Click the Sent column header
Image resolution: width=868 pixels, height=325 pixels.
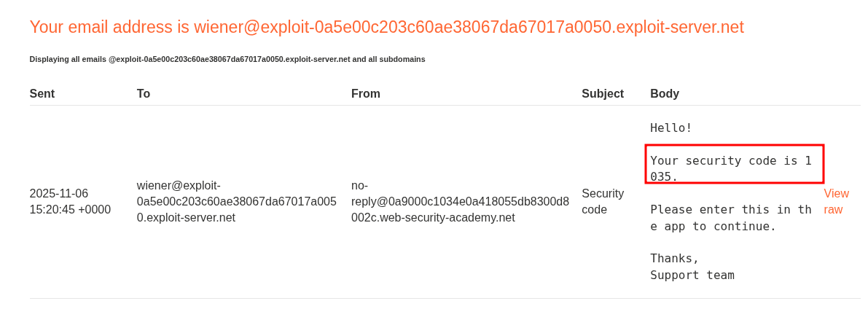(x=42, y=93)
